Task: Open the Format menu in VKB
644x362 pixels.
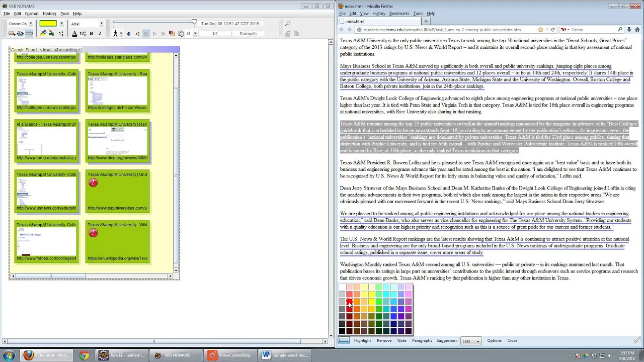Action: (32, 14)
